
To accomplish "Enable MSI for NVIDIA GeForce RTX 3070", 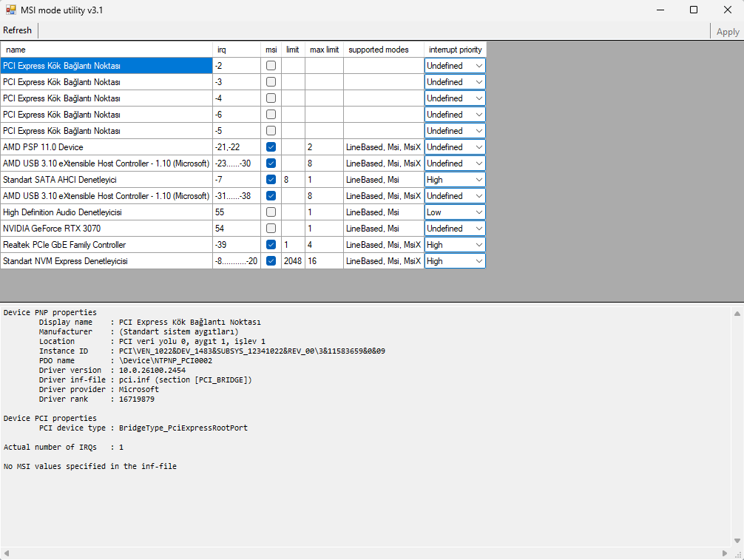I will pos(271,229).
